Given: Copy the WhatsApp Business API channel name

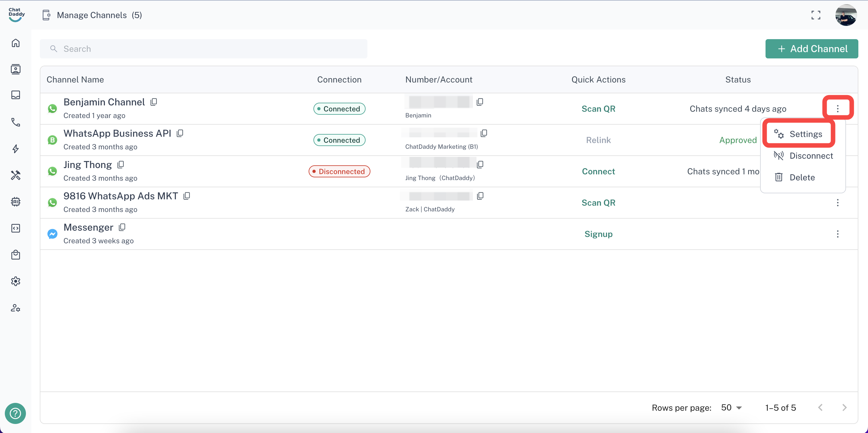Looking at the screenshot, I should [180, 133].
